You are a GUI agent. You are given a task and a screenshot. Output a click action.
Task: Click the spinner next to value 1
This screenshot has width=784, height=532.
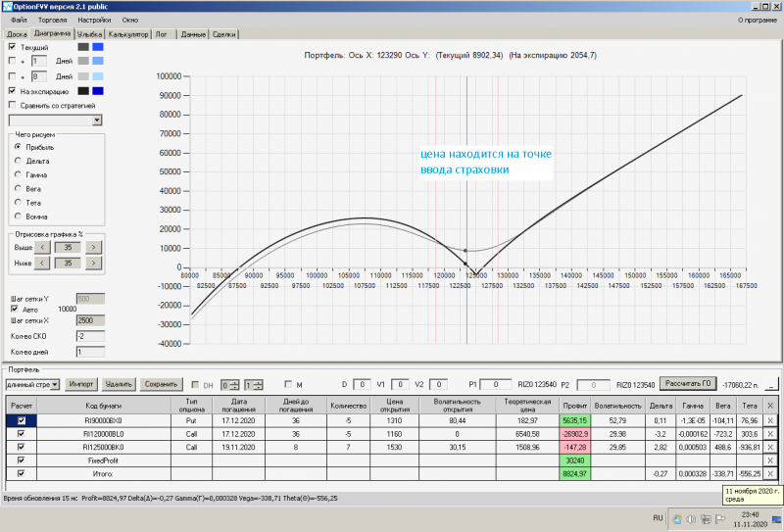click(258, 385)
